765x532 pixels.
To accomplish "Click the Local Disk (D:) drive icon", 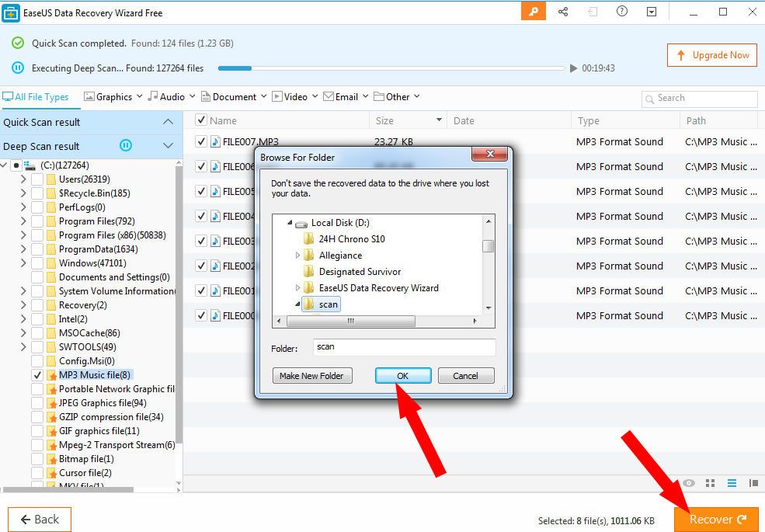I will pyautogui.click(x=301, y=224).
